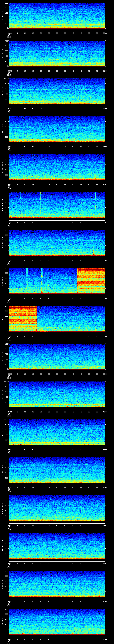The image size is (114, 644).
Task: Click "Frequency (Hz)" axis label of the 1:36:00 panel
Action: 3,280
